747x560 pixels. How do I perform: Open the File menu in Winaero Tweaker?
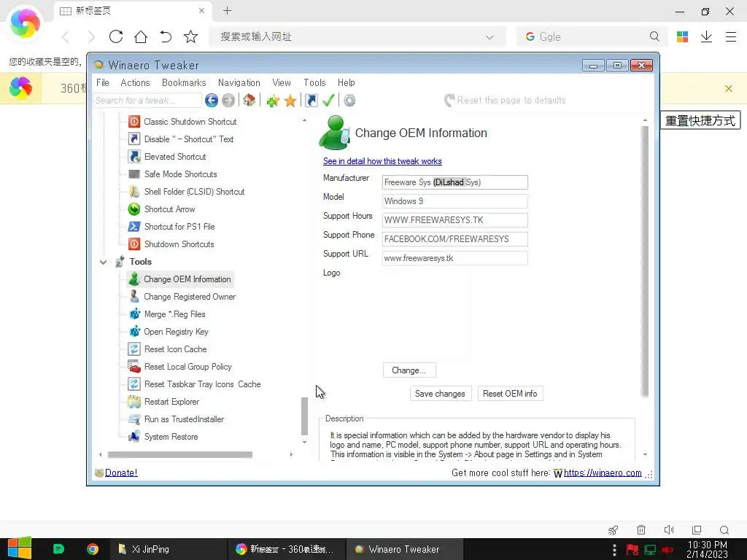tap(102, 83)
